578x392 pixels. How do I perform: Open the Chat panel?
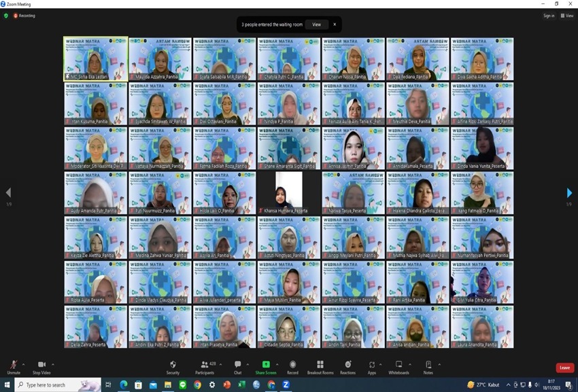click(x=237, y=366)
